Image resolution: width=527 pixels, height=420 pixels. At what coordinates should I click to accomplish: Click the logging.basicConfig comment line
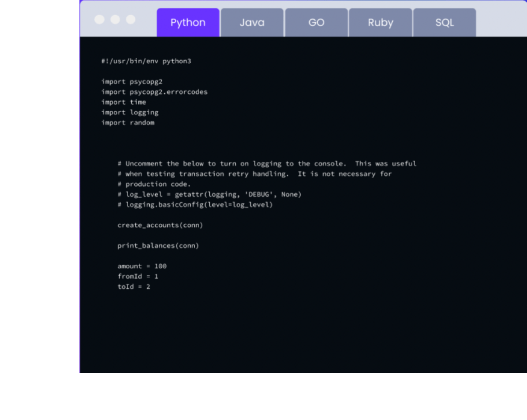tap(195, 205)
